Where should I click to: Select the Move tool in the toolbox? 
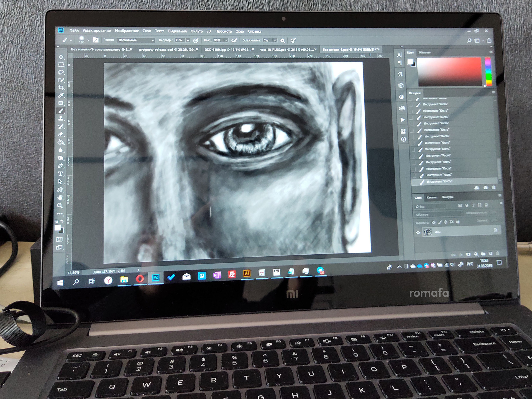coord(61,57)
